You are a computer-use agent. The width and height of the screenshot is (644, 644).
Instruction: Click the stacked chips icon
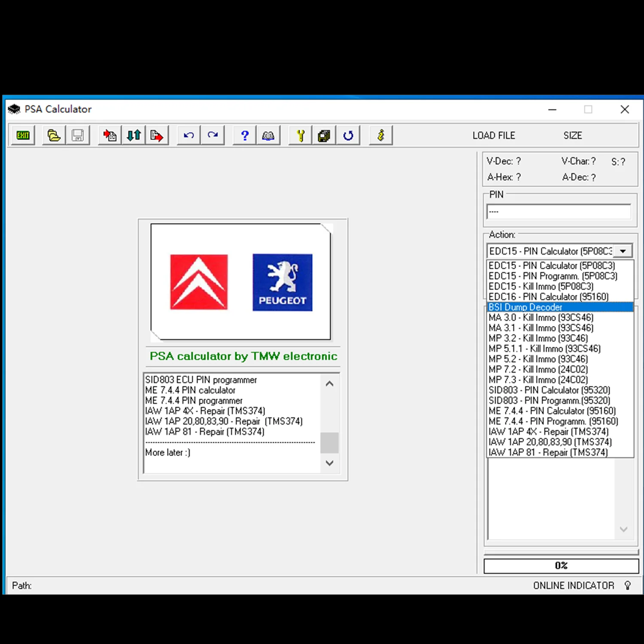(324, 136)
